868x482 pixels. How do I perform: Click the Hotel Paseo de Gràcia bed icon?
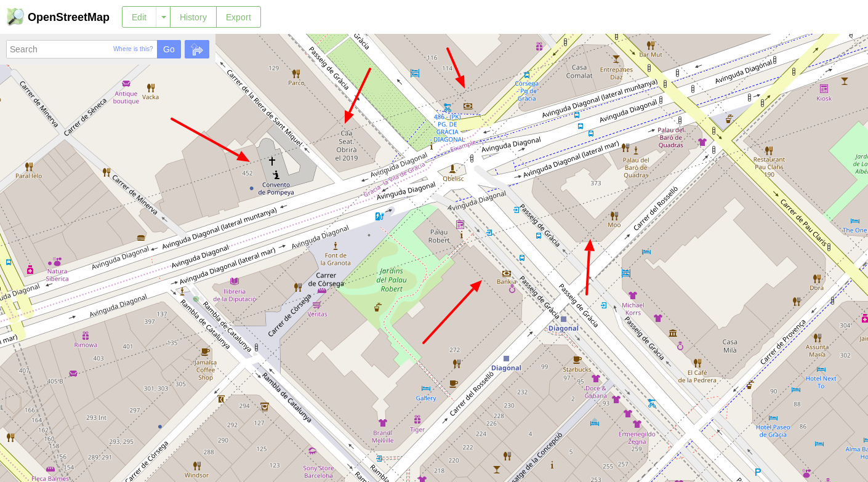tap(773, 418)
